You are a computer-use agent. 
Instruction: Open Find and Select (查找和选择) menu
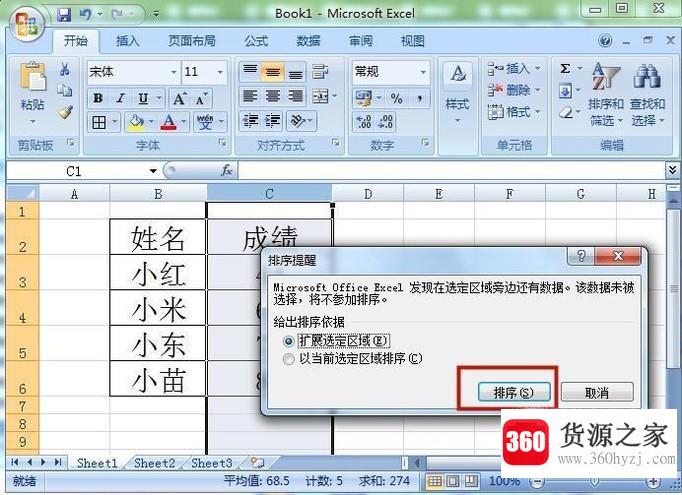pyautogui.click(x=647, y=94)
